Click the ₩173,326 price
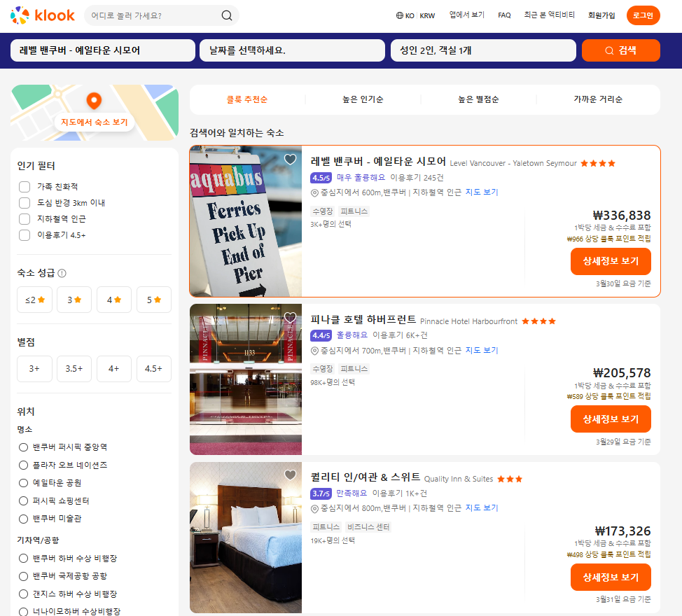The width and height of the screenshot is (682, 616). pos(623,531)
